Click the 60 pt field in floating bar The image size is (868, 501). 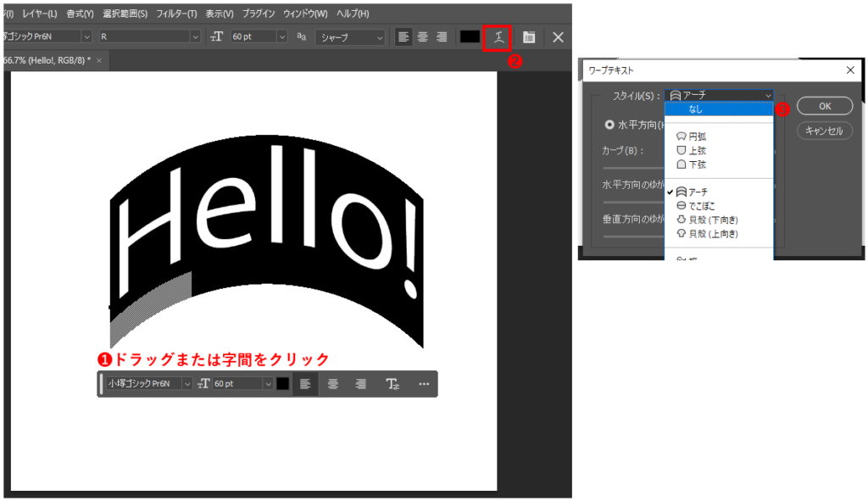(x=238, y=384)
